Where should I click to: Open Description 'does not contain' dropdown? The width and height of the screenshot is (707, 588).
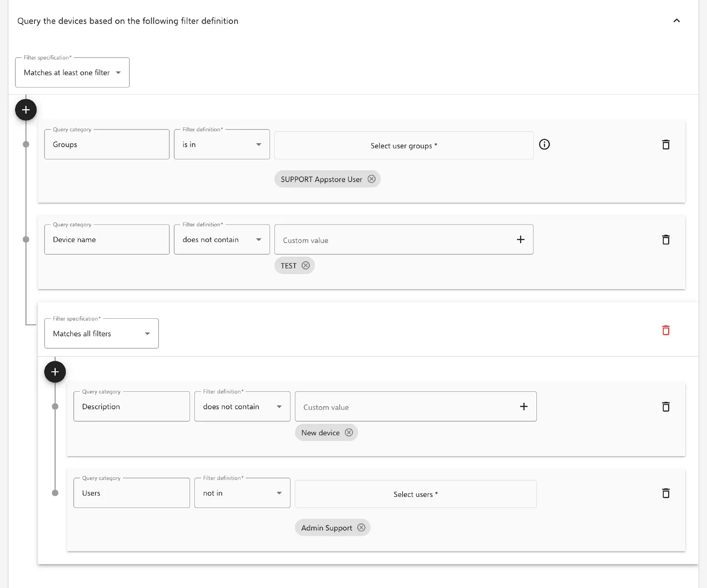(x=242, y=407)
